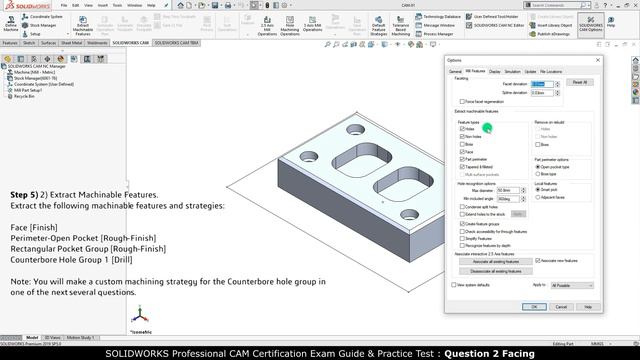Click Insert Library Object
This screenshot has height=360, width=640.
(551, 25)
